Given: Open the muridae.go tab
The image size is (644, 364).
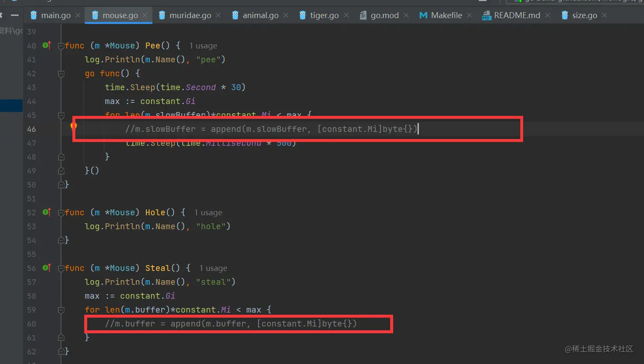Looking at the screenshot, I should click(x=190, y=15).
